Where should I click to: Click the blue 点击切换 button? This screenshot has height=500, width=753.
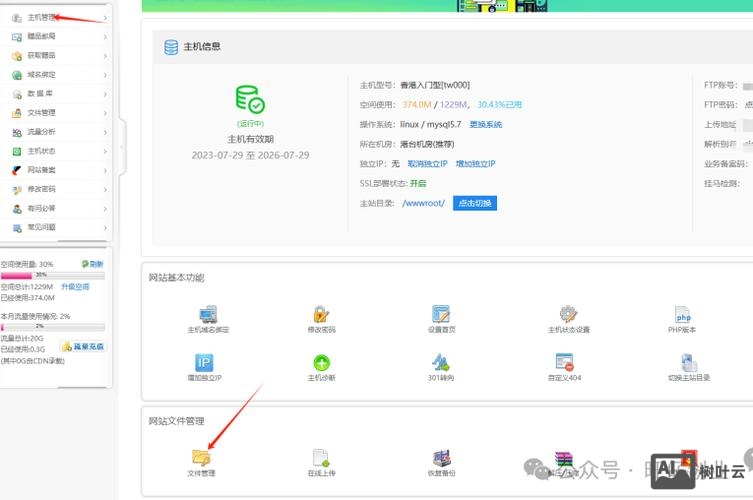coord(474,203)
